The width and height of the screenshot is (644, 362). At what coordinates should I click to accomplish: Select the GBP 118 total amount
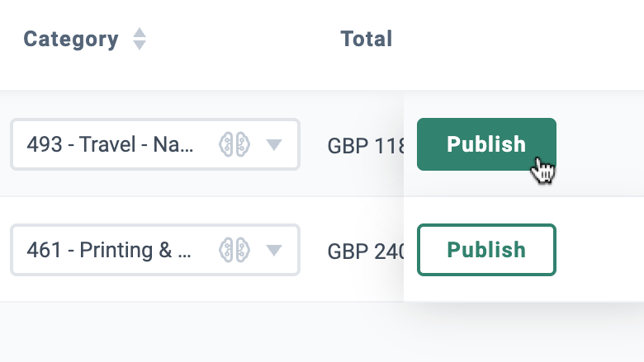point(366,145)
